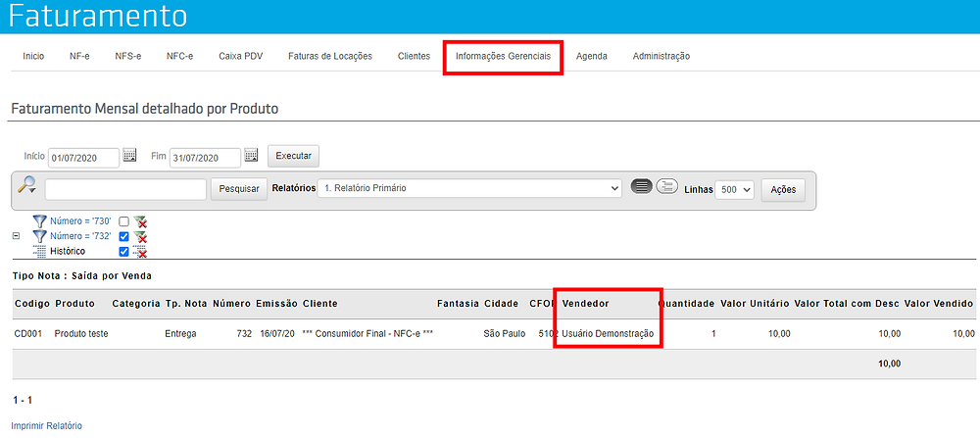Click the Início date field
The image size is (980, 438).
pos(83,158)
